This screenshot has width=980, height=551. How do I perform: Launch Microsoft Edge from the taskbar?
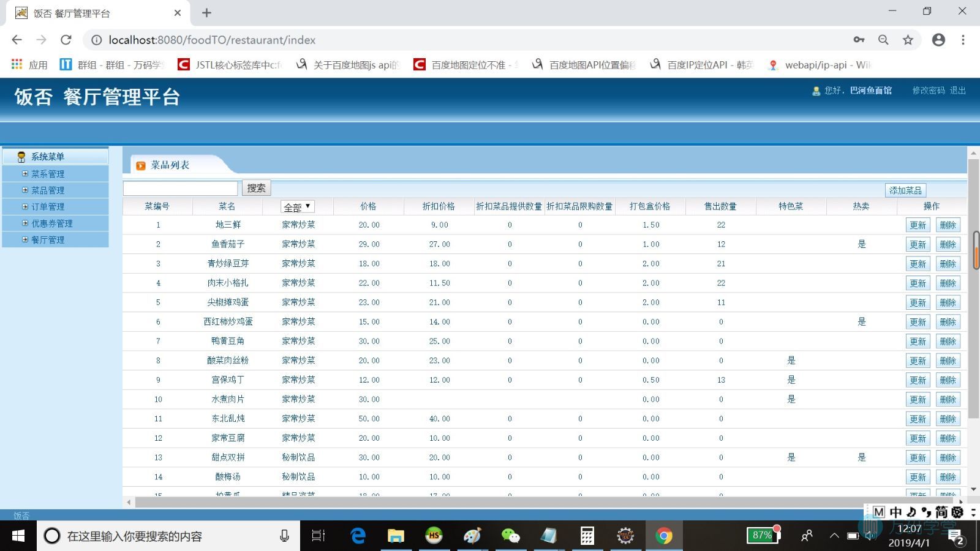coord(358,536)
